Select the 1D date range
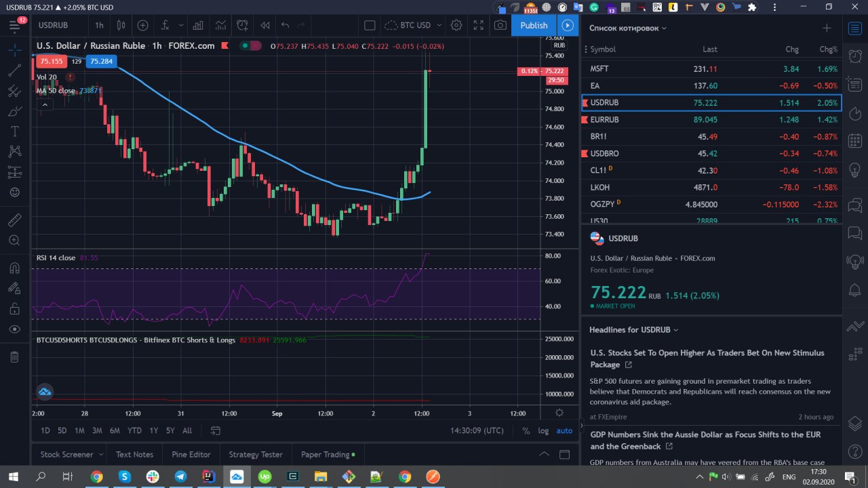 45,430
